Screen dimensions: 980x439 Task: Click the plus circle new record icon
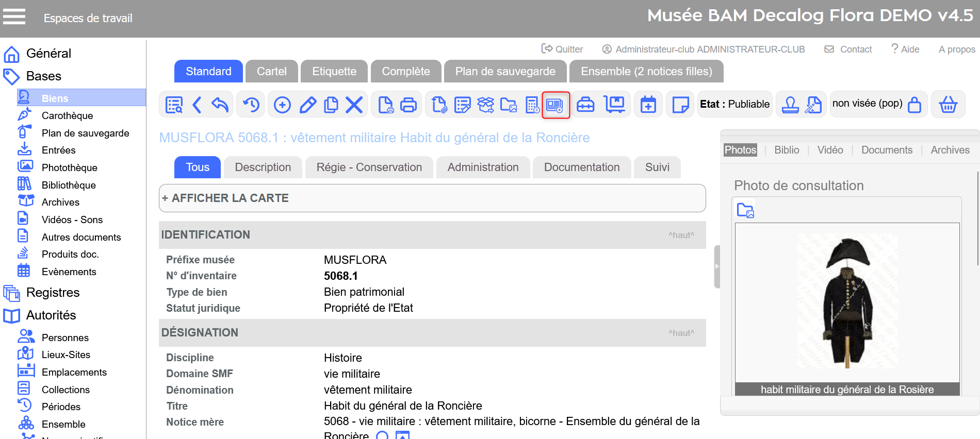coord(282,105)
